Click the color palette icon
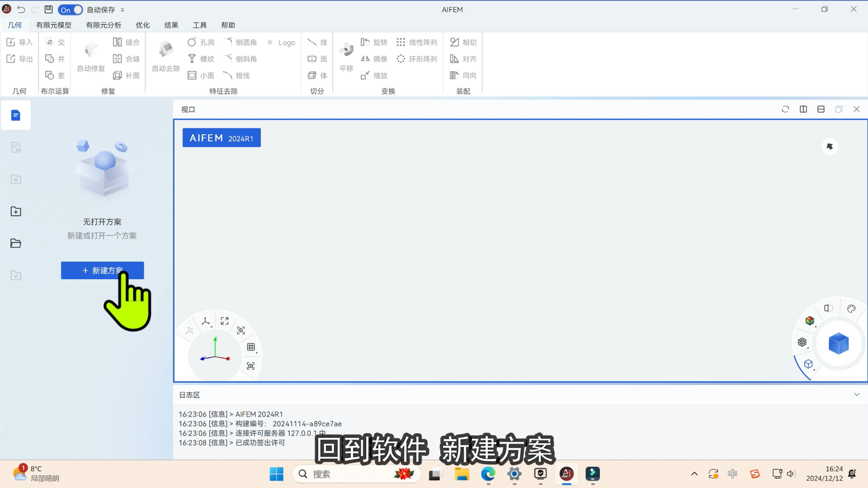 851,308
